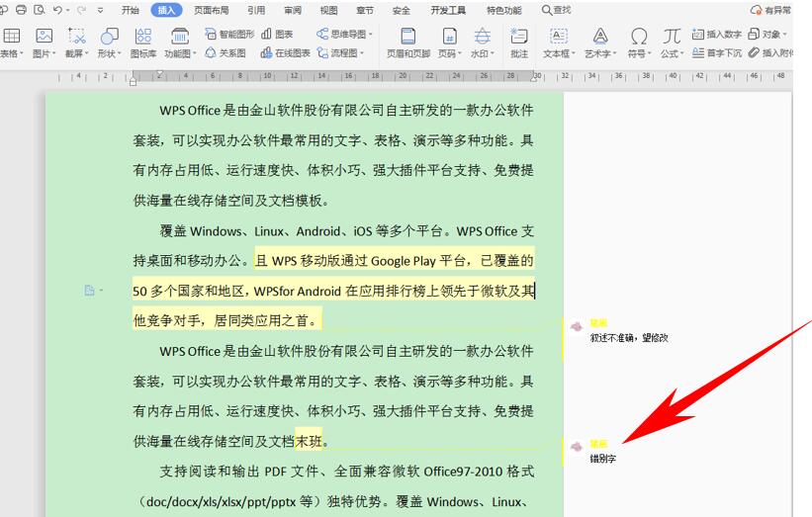Expand the 页码 dropdown arrow
This screenshot has width=812, height=517.
click(460, 53)
